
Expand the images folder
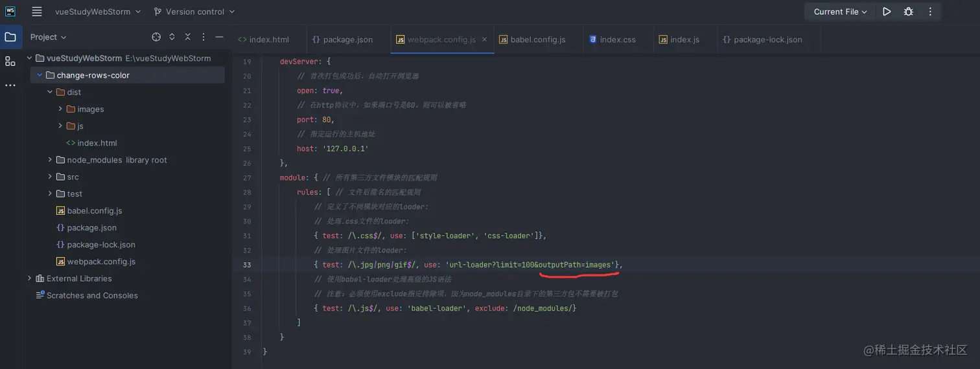click(60, 109)
